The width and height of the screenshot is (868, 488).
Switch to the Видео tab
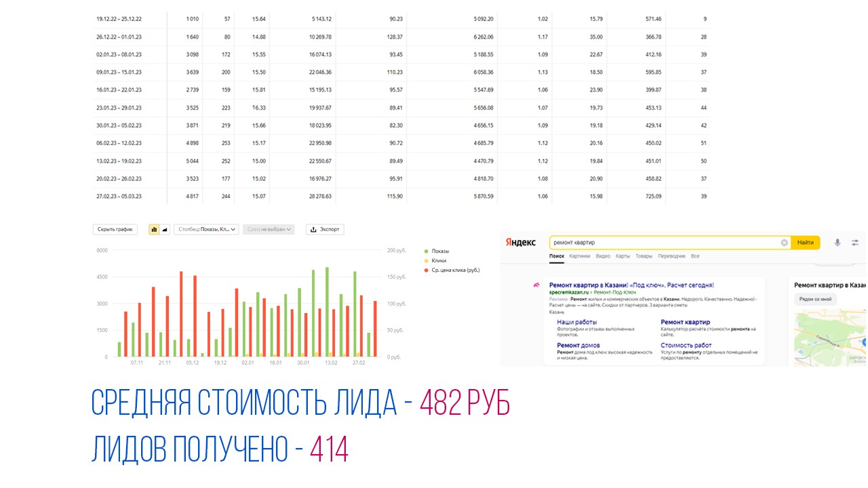603,257
